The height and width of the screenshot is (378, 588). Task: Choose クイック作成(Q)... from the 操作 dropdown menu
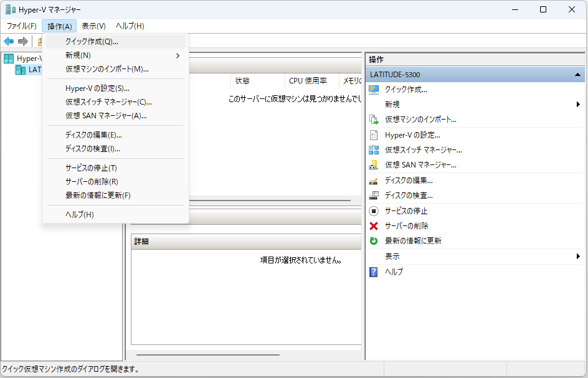[x=115, y=42]
